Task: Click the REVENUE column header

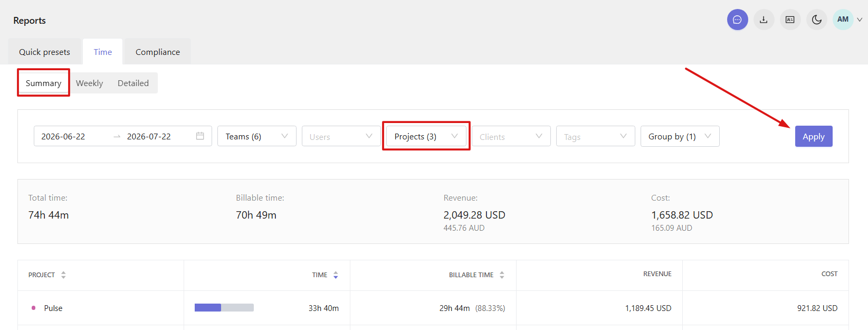Action: click(657, 274)
